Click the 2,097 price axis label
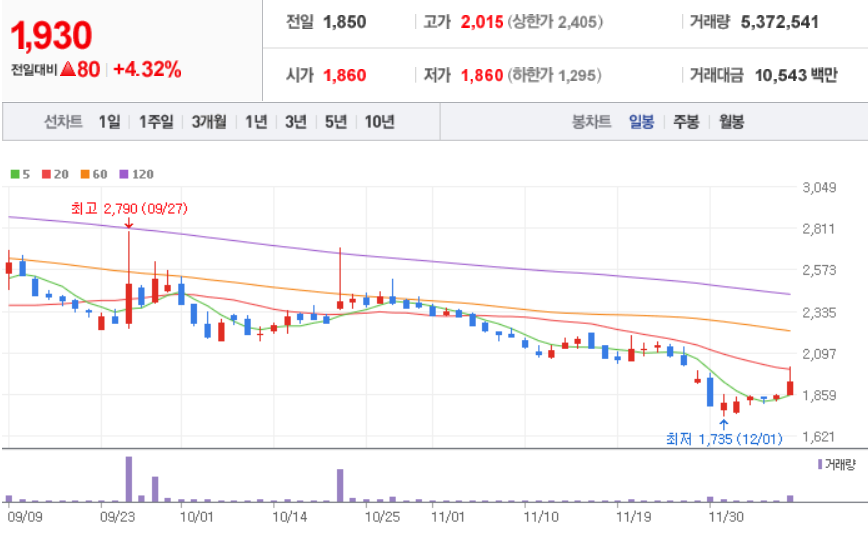This screenshot has height=541, width=868. point(819,353)
